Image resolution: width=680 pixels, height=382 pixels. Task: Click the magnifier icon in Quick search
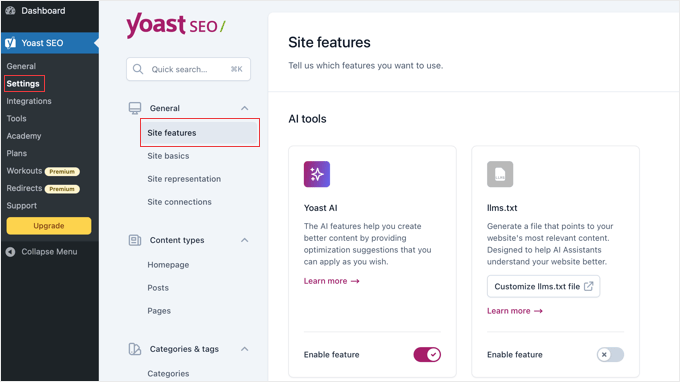coord(138,69)
